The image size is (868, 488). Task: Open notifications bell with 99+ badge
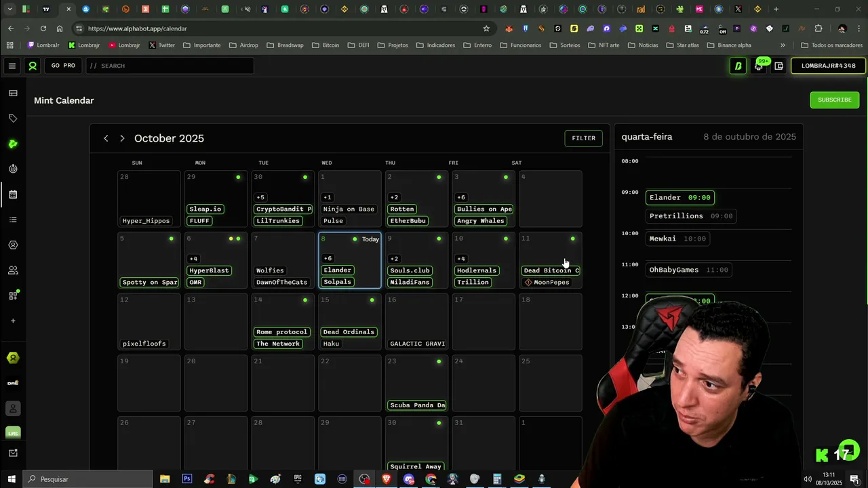(759, 65)
